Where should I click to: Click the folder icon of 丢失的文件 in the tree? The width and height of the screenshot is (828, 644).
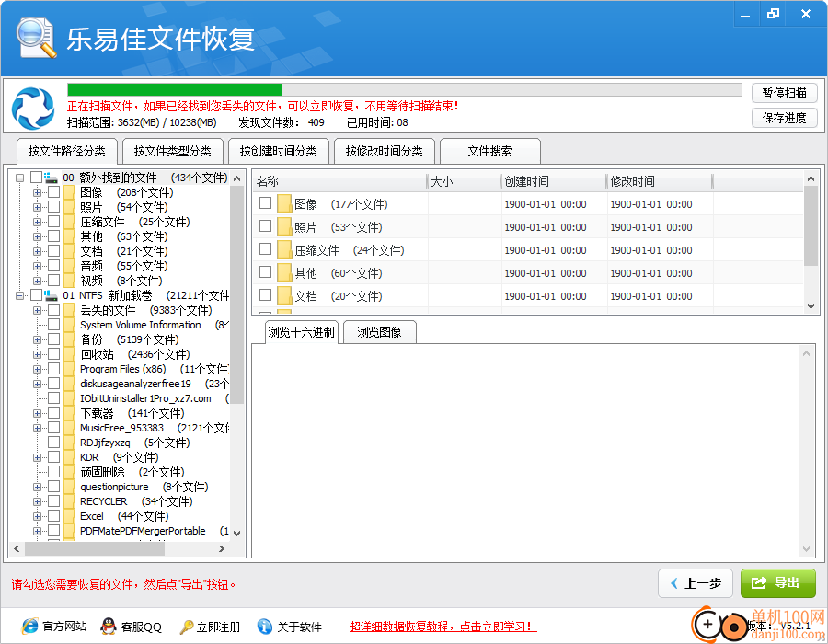point(70,310)
